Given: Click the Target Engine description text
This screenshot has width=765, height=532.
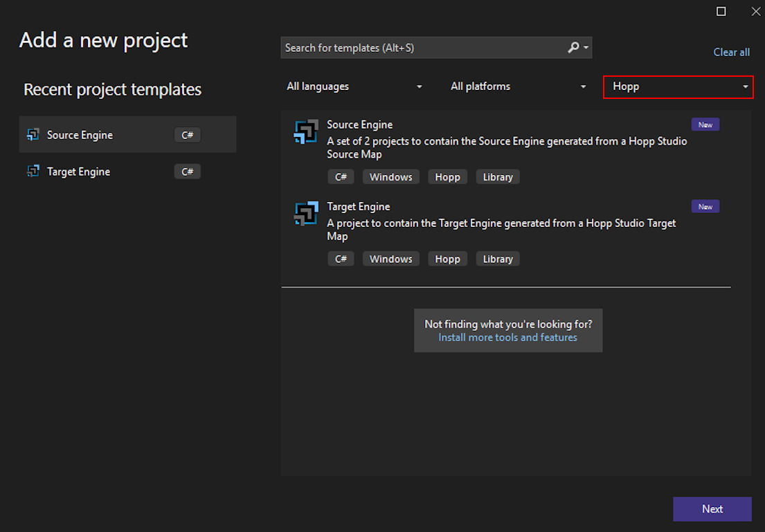Looking at the screenshot, I should (501, 230).
